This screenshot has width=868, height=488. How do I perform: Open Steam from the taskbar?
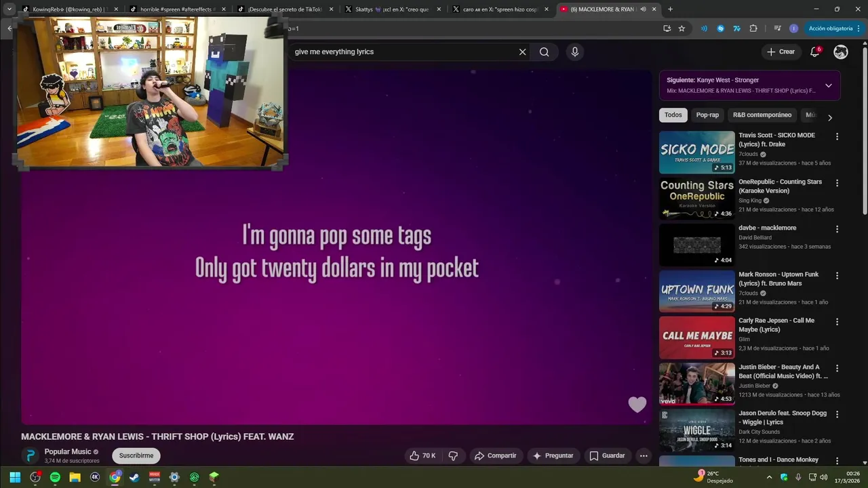click(x=135, y=477)
